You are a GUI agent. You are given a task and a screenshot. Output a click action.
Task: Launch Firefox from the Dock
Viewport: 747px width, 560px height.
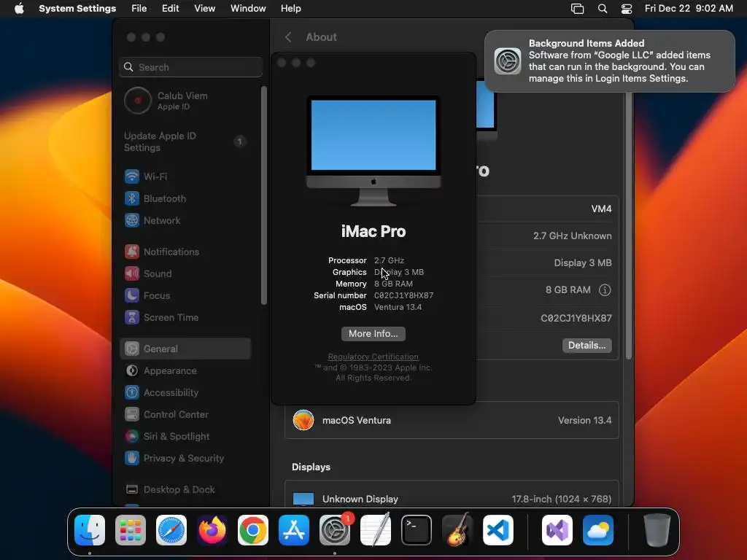(212, 530)
